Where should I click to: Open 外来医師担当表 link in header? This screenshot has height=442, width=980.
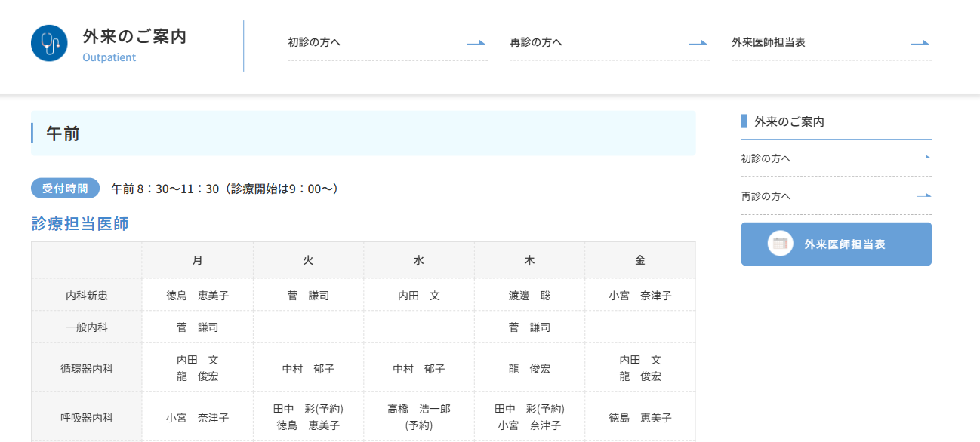[831, 42]
